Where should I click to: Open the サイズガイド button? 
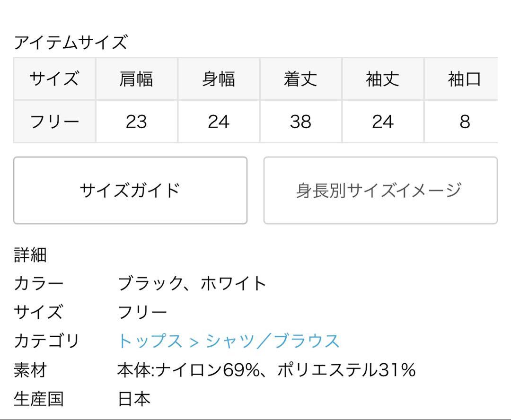click(x=131, y=190)
